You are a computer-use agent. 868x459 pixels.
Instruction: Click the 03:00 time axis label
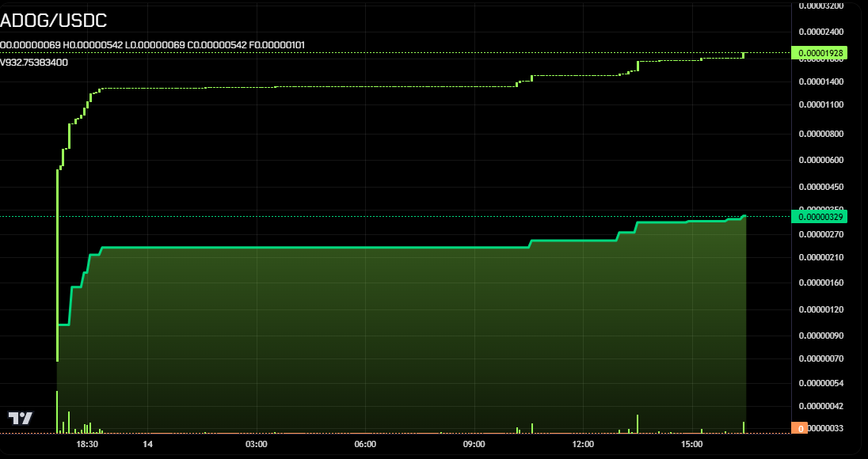click(257, 444)
